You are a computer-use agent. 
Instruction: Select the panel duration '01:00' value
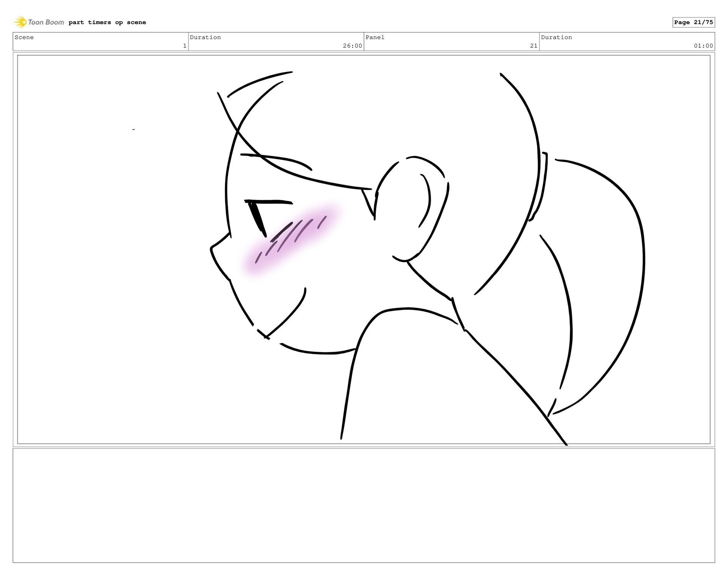(x=704, y=46)
